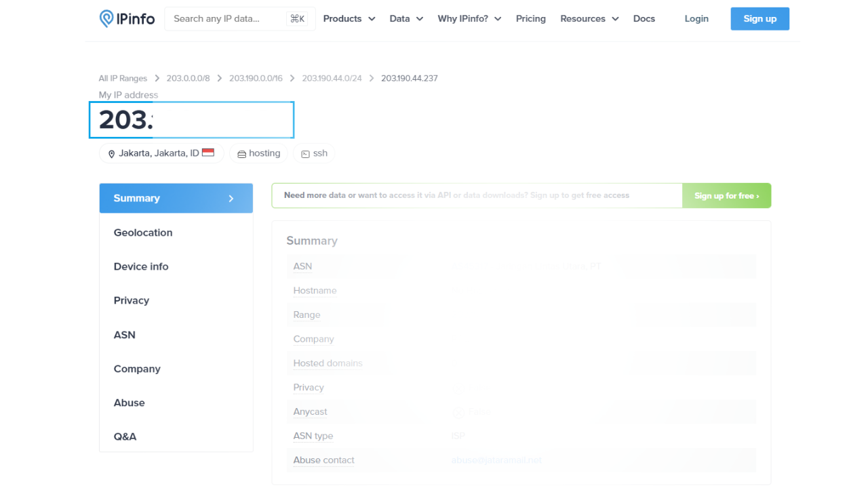Click the IPinfo logo icon
Image resolution: width=868 pixels, height=488 pixels.
coord(108,18)
